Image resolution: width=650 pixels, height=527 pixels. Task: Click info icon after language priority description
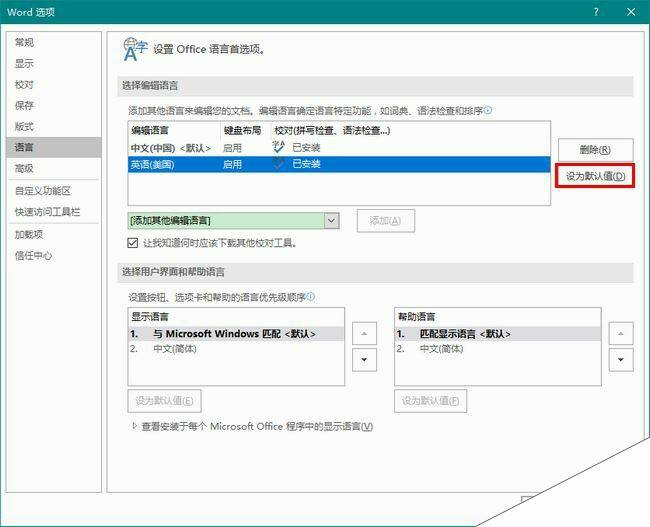tap(310, 297)
